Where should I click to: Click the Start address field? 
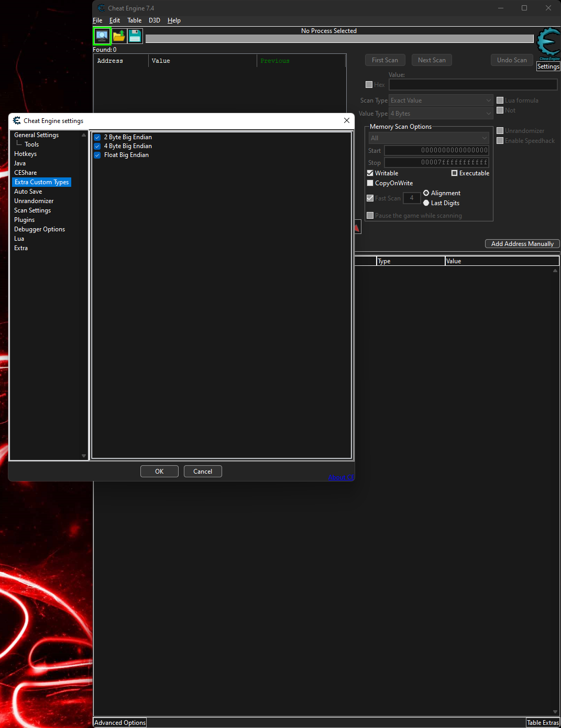(437, 150)
